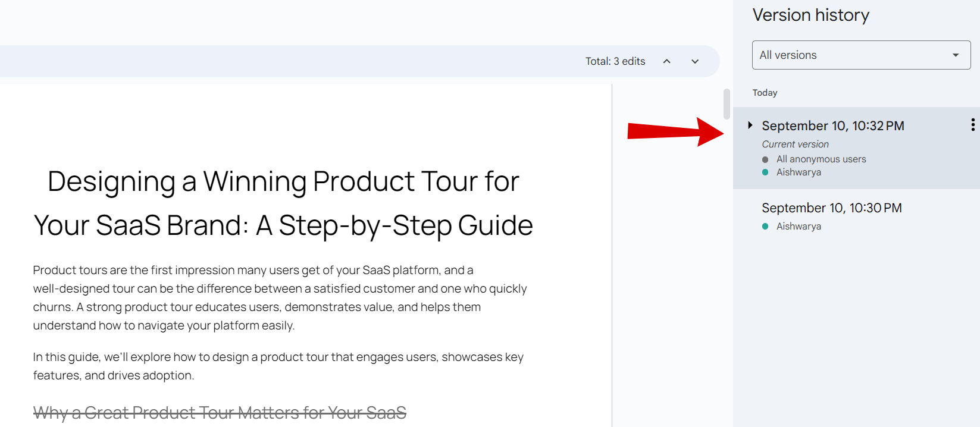Click the Total: 3 edits counter
The height and width of the screenshot is (427, 980).
click(x=615, y=61)
